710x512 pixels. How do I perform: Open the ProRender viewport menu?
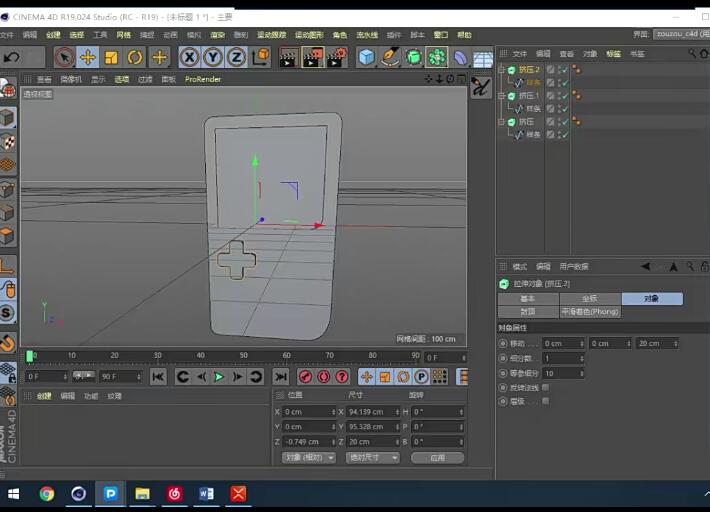click(202, 79)
